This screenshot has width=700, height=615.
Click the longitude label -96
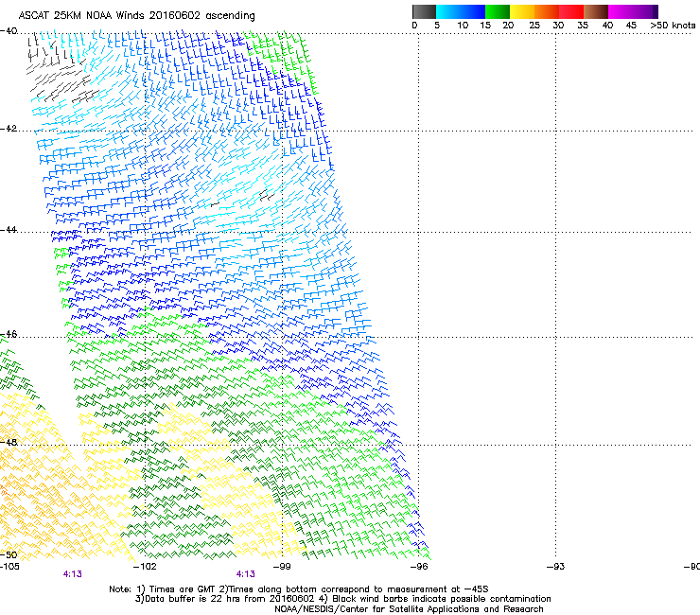click(x=419, y=567)
